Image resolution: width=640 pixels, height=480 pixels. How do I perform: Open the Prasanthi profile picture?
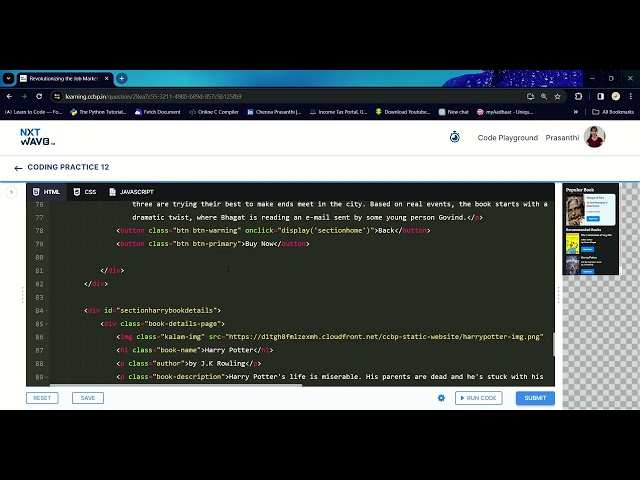coord(594,137)
